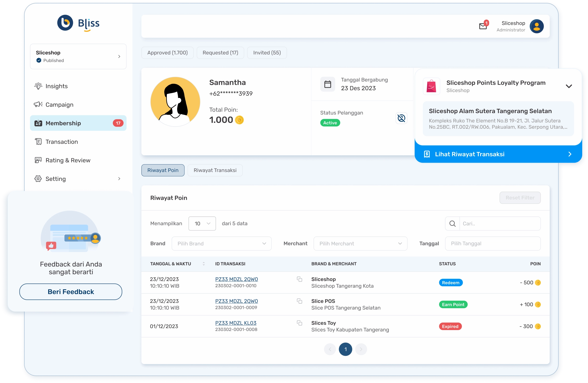
Task: Click the Beri Feedback button
Action: coord(71,292)
